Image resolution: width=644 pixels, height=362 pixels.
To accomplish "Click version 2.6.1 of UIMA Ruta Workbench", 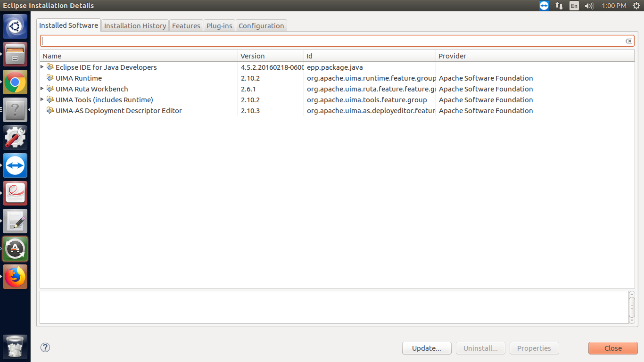I will (248, 89).
